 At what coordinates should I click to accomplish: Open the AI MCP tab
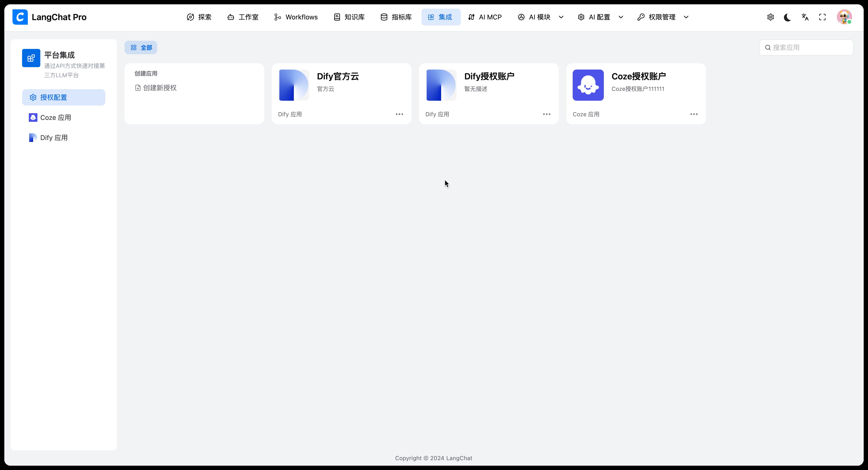[x=485, y=17]
